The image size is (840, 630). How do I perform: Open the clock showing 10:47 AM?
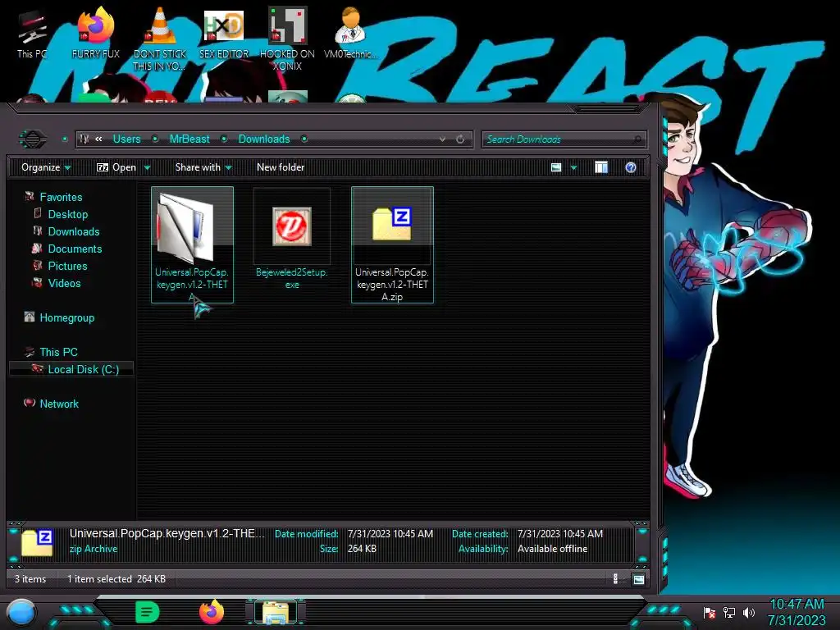797,612
